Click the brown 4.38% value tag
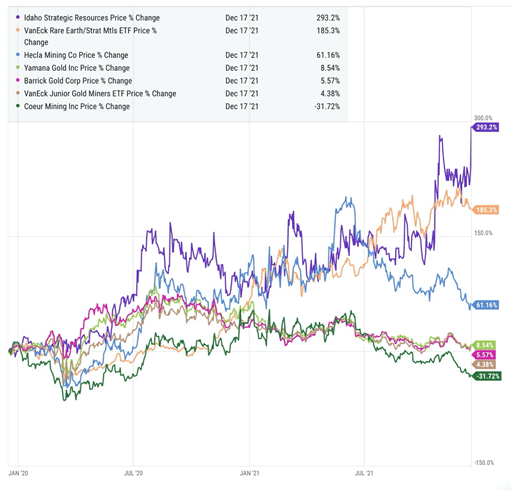The image size is (511, 490). point(483,364)
